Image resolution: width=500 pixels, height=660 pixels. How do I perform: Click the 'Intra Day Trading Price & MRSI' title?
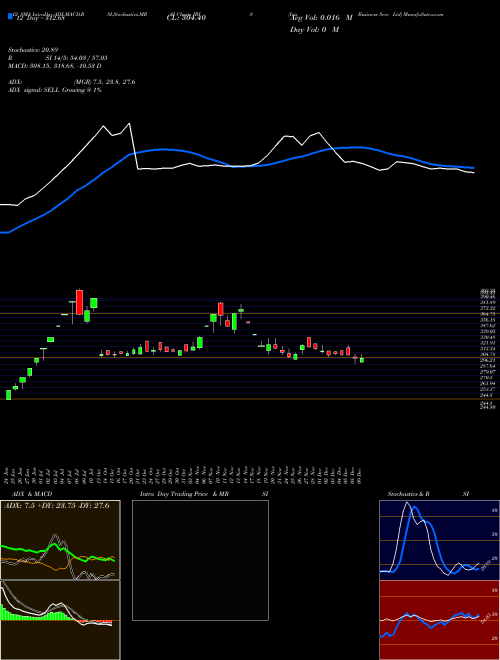(204, 494)
